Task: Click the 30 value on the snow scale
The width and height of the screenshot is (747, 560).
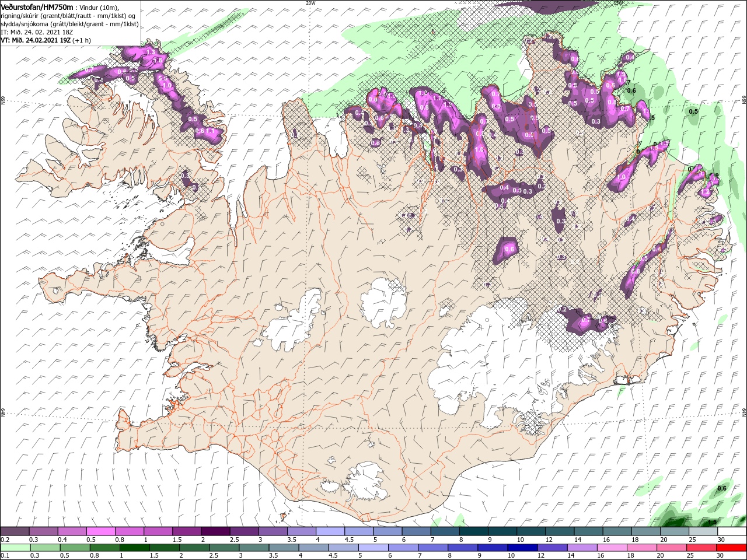Action: pos(721,540)
